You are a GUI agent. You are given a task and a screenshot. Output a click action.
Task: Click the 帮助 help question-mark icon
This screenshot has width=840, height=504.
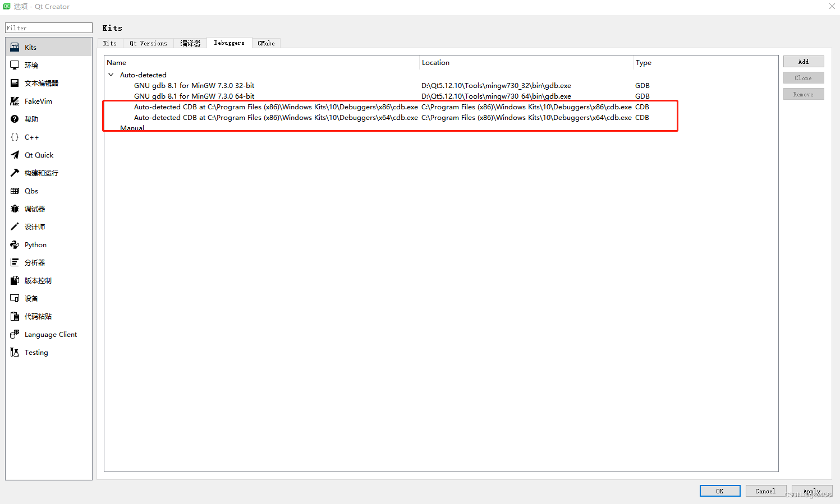[x=15, y=119]
